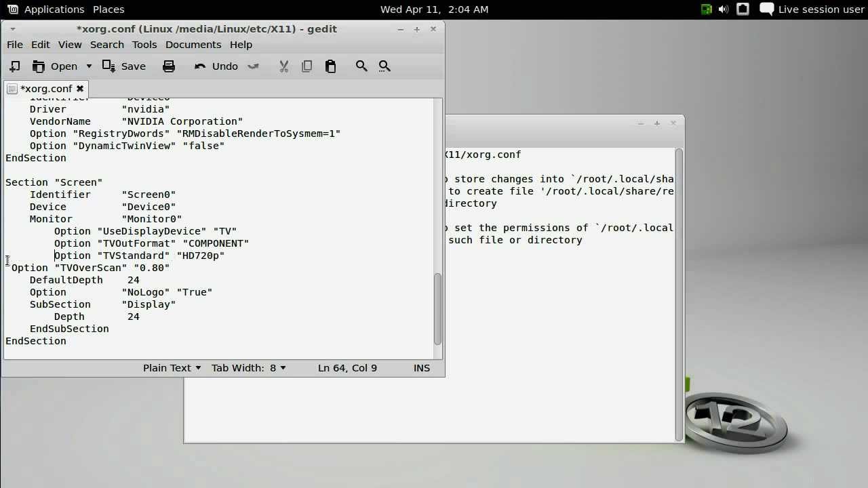This screenshot has height=488, width=868.
Task: Click the Applications menu logo icon
Action: [13, 9]
